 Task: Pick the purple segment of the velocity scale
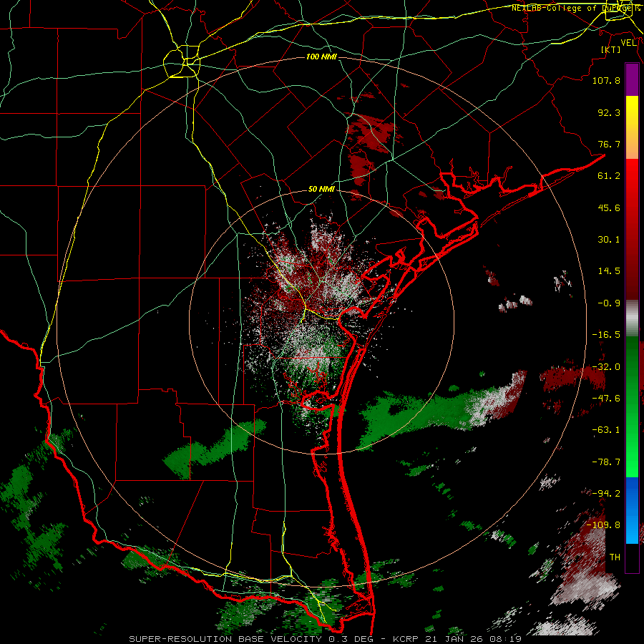click(x=632, y=79)
